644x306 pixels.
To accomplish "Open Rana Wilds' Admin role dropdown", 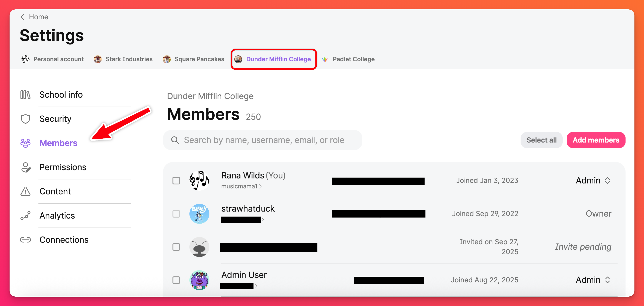I will pos(593,180).
